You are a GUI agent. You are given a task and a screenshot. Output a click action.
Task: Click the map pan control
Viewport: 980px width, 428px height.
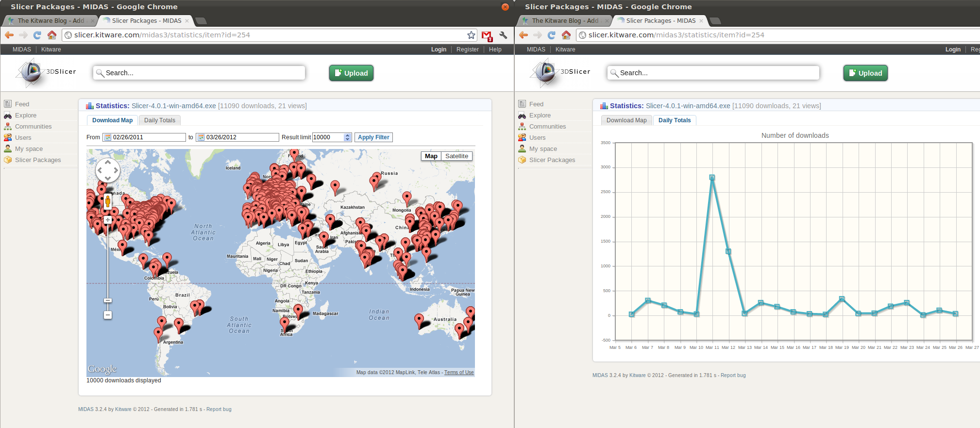(x=108, y=170)
